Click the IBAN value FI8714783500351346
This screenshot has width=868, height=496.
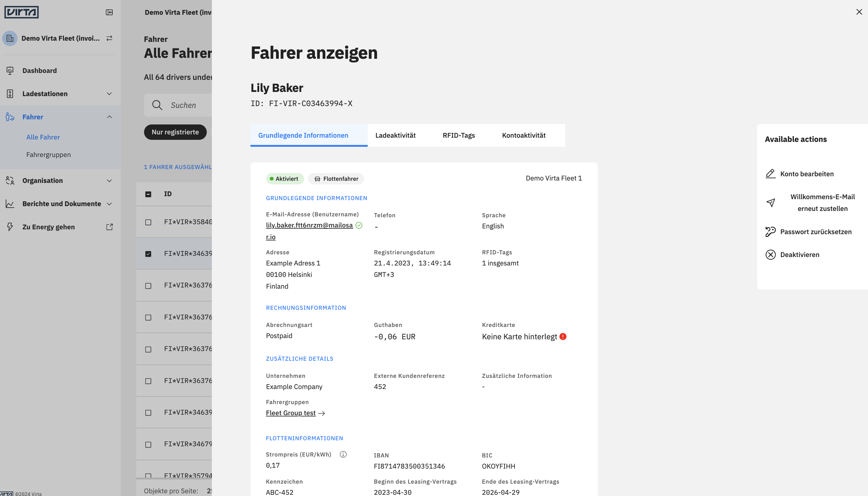pos(409,466)
